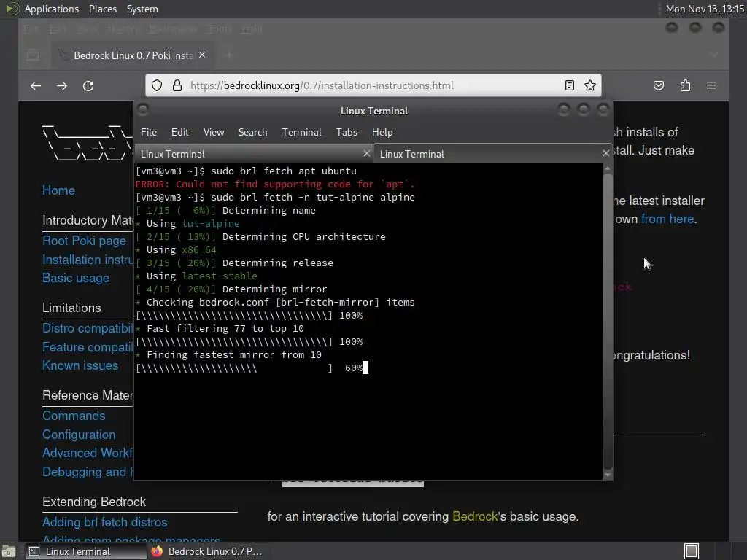747x560 pixels.
Task: Click the show desktop icon in taskbar
Action: 9,551
